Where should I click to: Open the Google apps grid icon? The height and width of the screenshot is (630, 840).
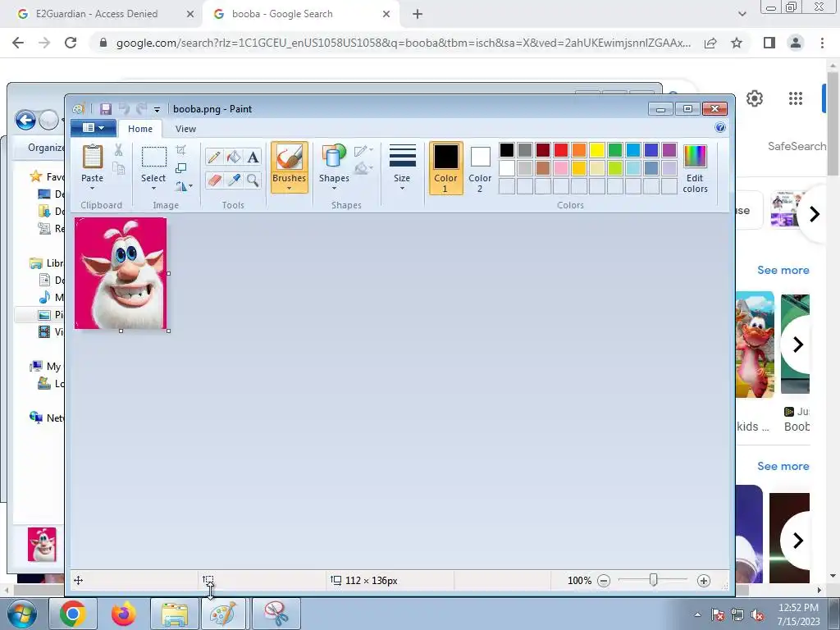click(x=796, y=98)
